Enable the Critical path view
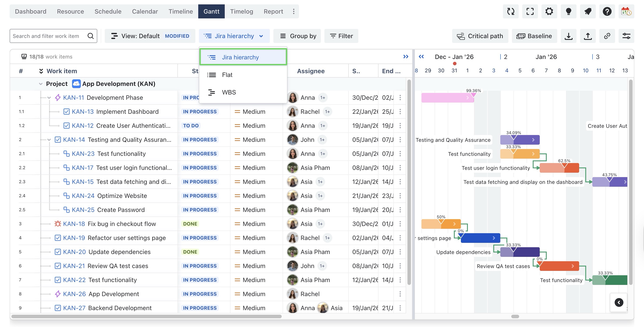The height and width of the screenshot is (327, 644). pos(480,36)
